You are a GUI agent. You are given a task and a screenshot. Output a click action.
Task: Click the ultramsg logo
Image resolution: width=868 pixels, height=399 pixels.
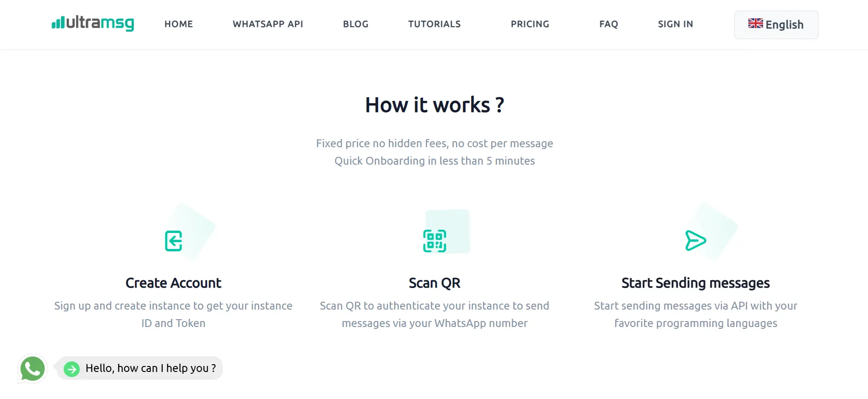93,24
